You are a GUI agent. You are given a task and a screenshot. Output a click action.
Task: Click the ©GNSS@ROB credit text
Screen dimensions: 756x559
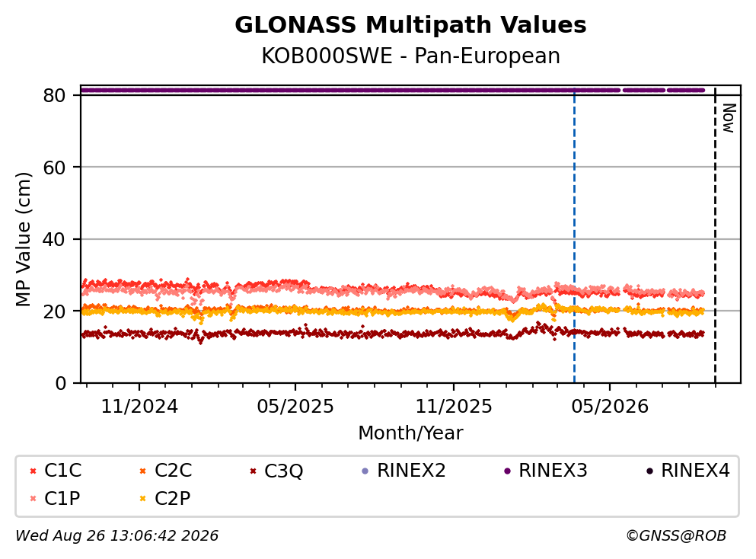pos(676,535)
